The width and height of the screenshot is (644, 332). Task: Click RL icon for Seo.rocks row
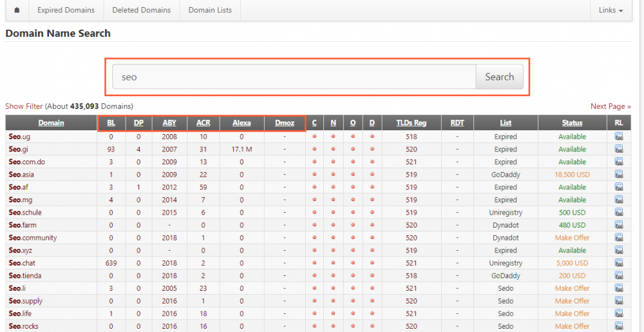pos(619,326)
